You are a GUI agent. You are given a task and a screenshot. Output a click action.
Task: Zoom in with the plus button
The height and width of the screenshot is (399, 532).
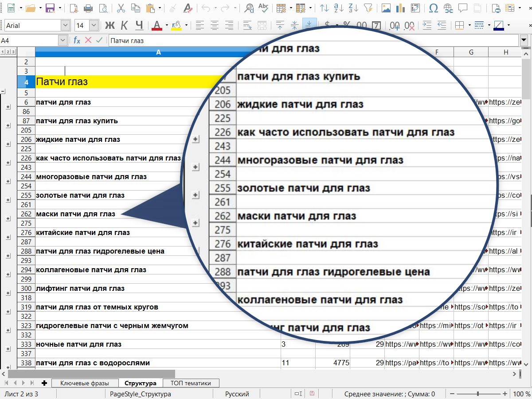click(505, 394)
